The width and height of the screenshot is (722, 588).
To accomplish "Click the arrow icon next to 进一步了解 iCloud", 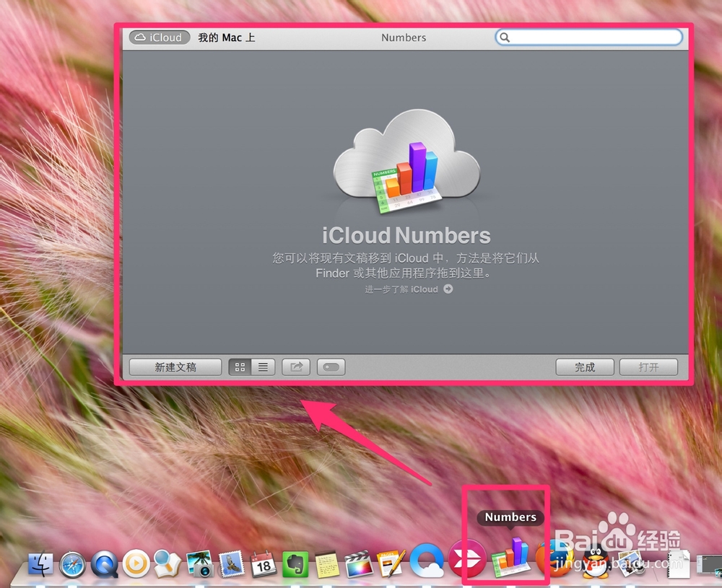I will click(448, 289).
